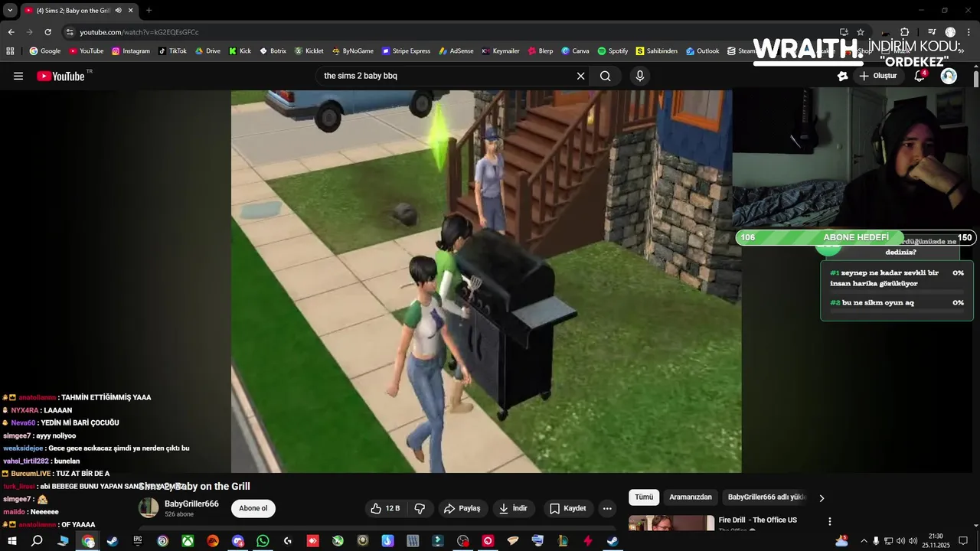
Task: Bookmark this page with the star
Action: point(861,32)
